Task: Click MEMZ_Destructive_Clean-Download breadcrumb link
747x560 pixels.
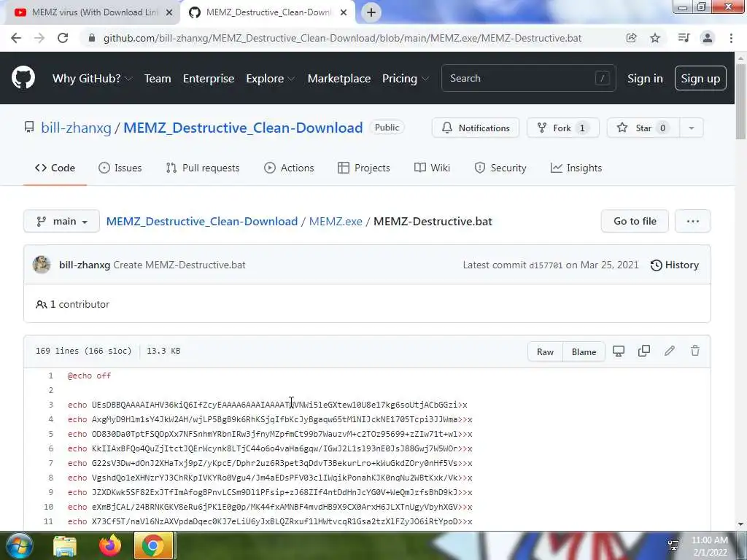Action: tap(202, 222)
